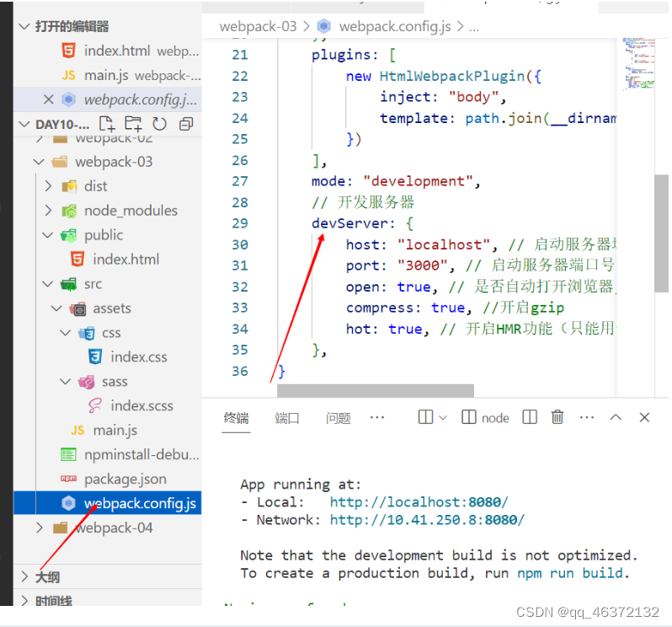
Task: Expand the webpack-04 folder
Action: (40, 528)
